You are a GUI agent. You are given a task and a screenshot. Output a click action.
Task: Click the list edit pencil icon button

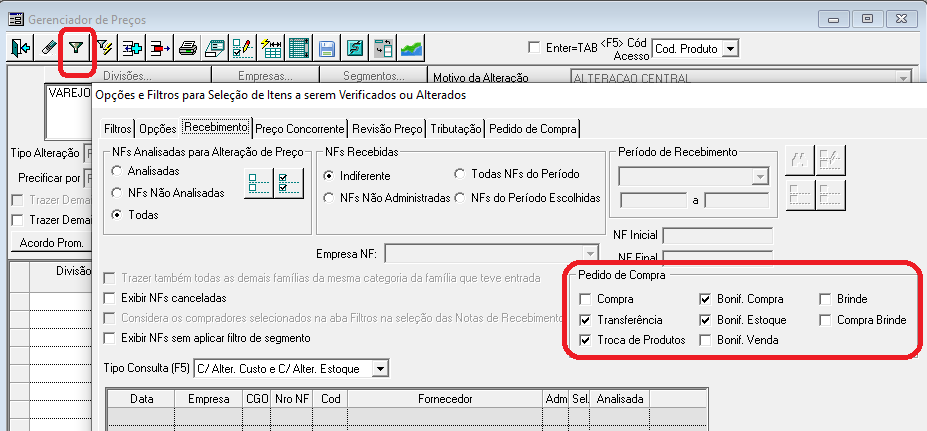(x=830, y=160)
